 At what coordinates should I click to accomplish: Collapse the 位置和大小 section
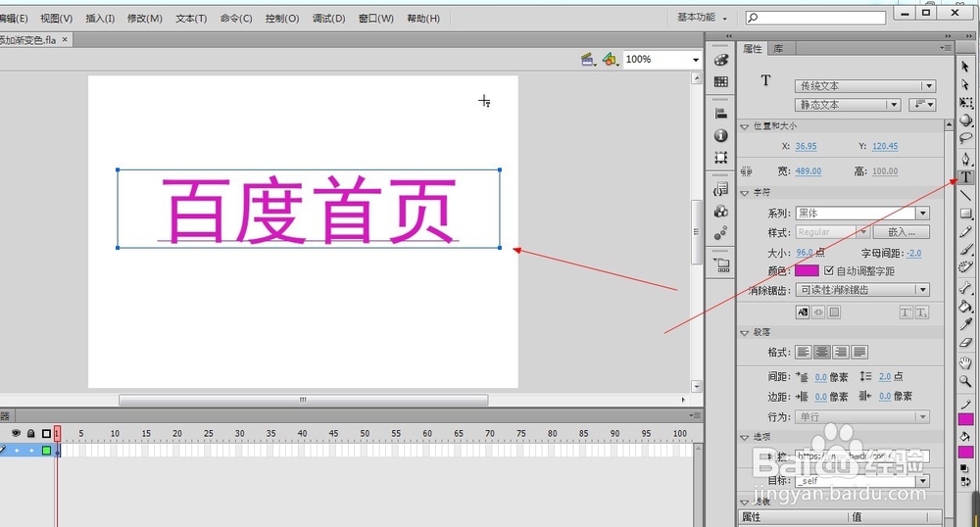745,126
